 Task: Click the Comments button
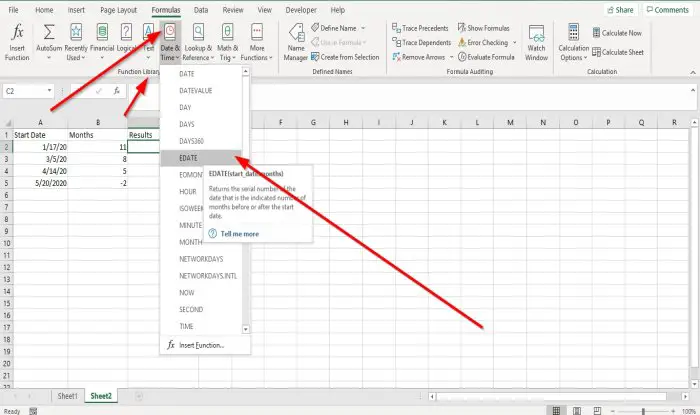tap(668, 10)
